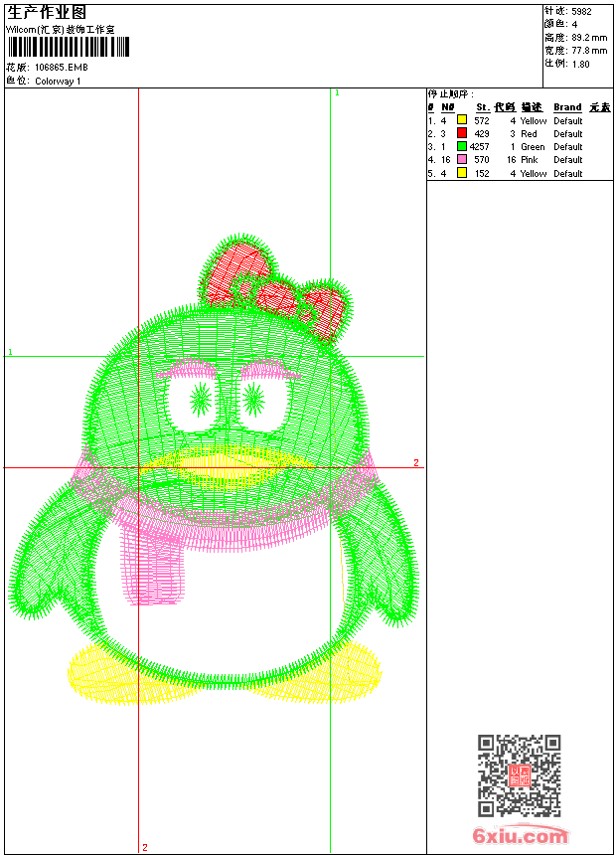The image size is (616, 855).
Task: Click the green swatch in stop row 3
Action: pyautogui.click(x=462, y=146)
